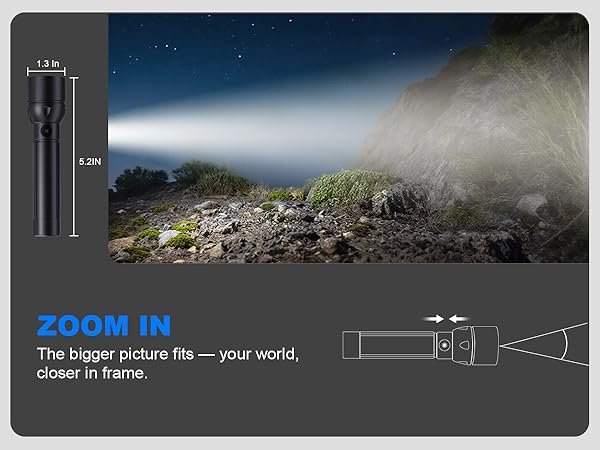Click the "The bigger picture fits" tagline line
The image size is (600, 450).
click(x=115, y=354)
